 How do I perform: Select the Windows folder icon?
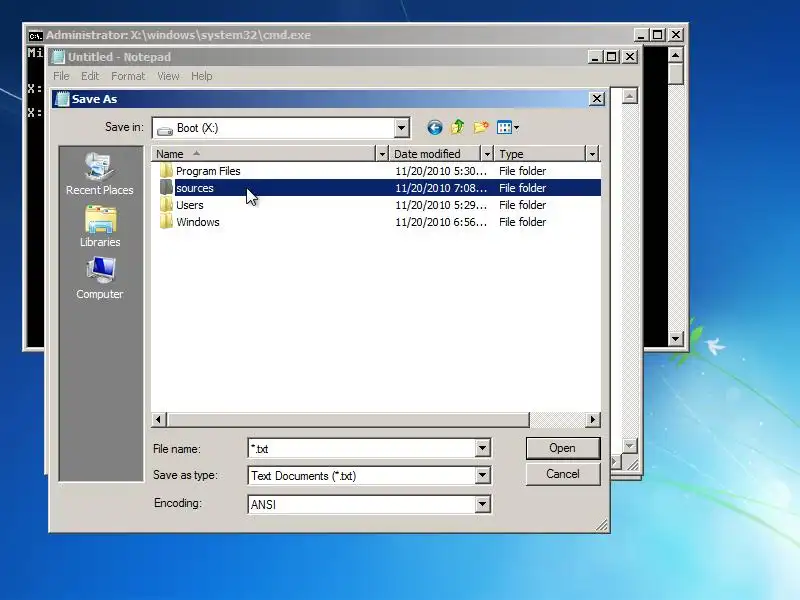click(166, 221)
